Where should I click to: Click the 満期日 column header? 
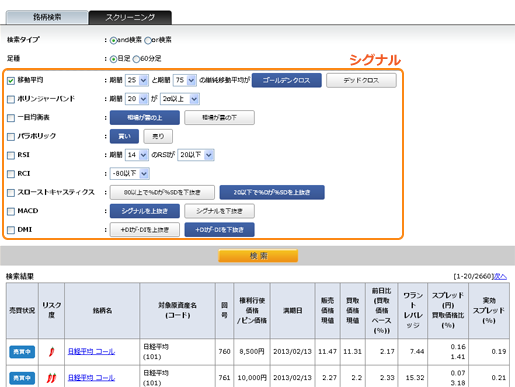pyautogui.click(x=293, y=311)
